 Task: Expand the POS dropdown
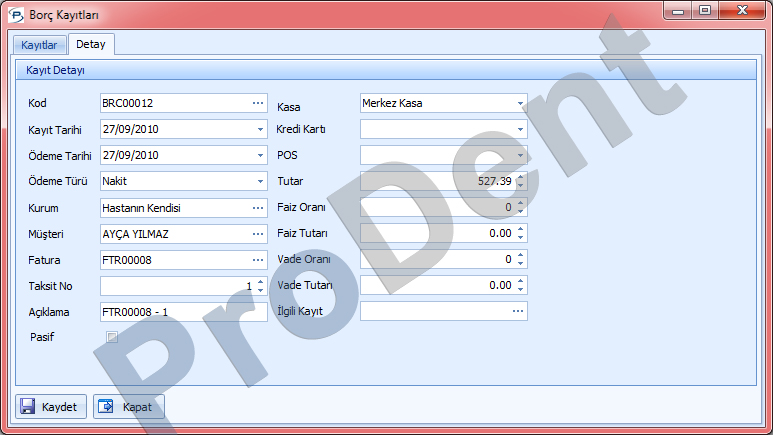click(x=520, y=155)
